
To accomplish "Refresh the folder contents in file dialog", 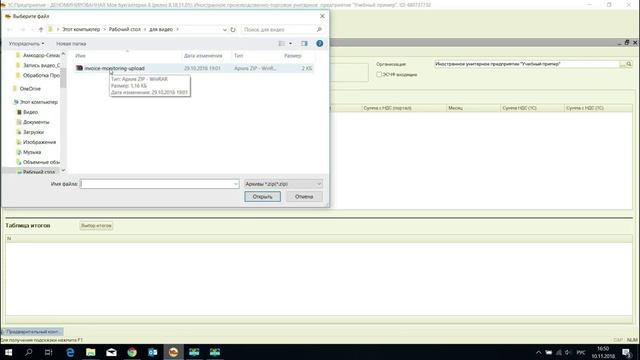I will click(x=233, y=29).
